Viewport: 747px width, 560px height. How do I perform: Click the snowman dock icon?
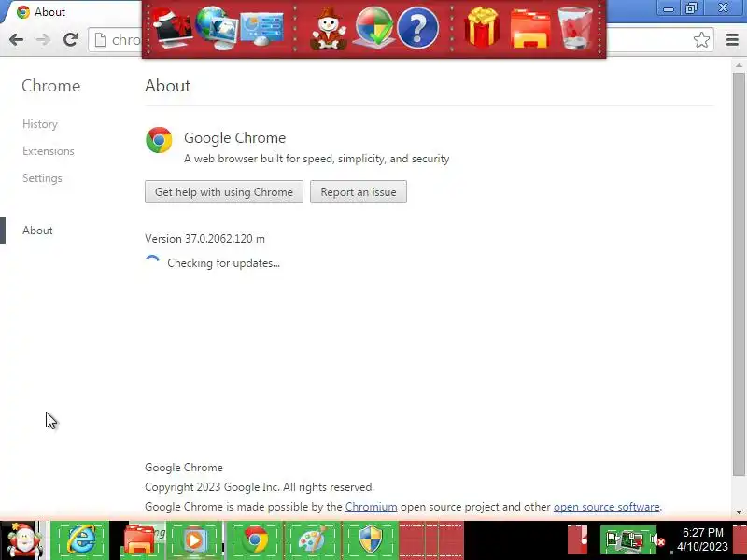click(329, 29)
